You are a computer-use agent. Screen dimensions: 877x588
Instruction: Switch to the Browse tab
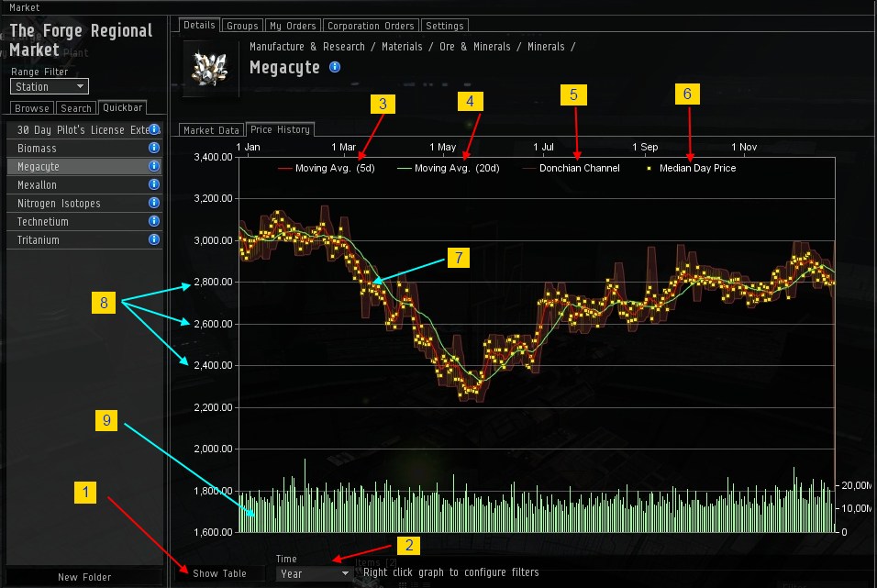click(x=32, y=108)
